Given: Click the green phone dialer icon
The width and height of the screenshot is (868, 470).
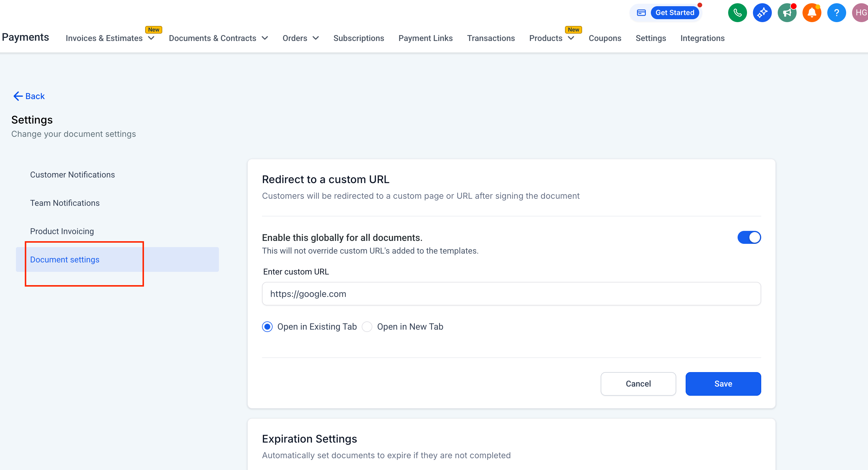Looking at the screenshot, I should (x=737, y=13).
